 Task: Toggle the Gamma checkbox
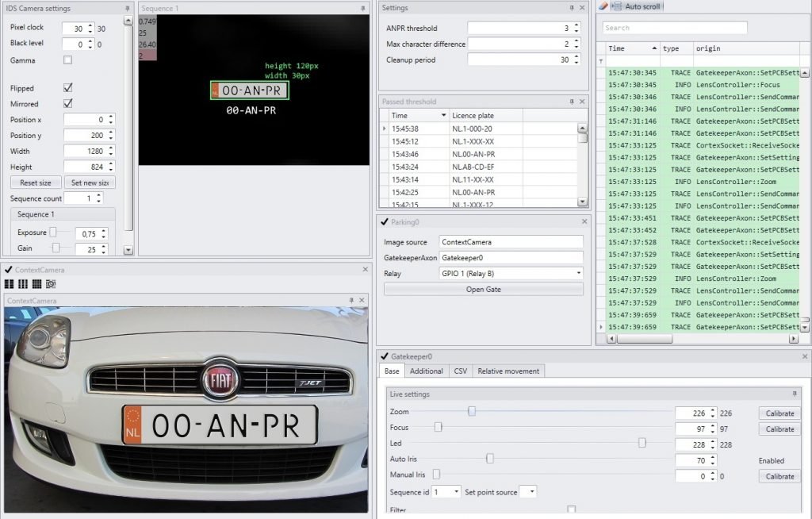[x=68, y=60]
